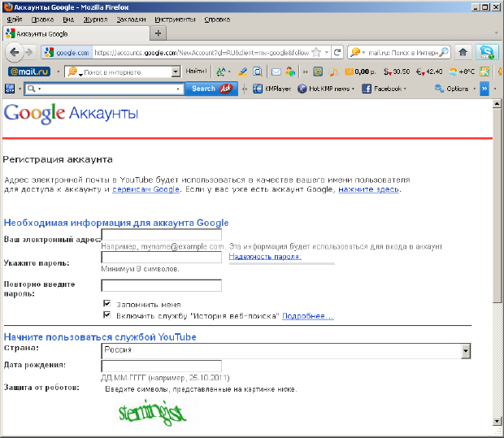504x438 pixels.
Task: Click the highlighter pen toolbar icon
Action: pos(242,72)
